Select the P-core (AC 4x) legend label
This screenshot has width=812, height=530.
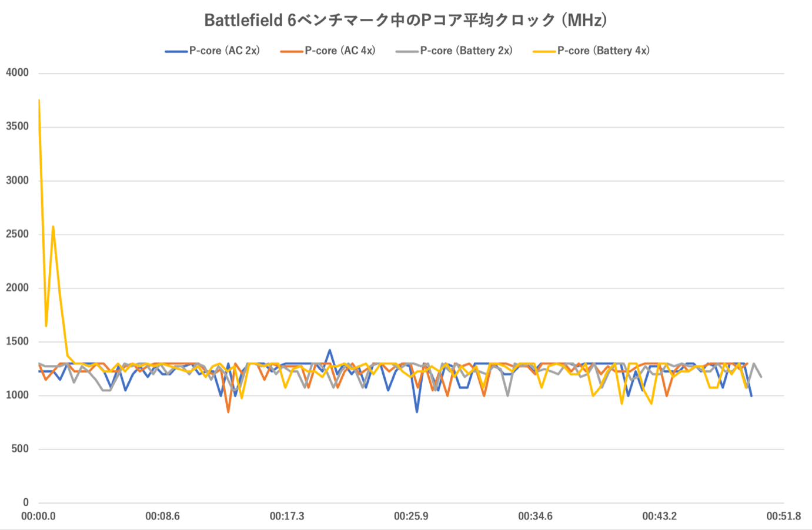pos(340,51)
